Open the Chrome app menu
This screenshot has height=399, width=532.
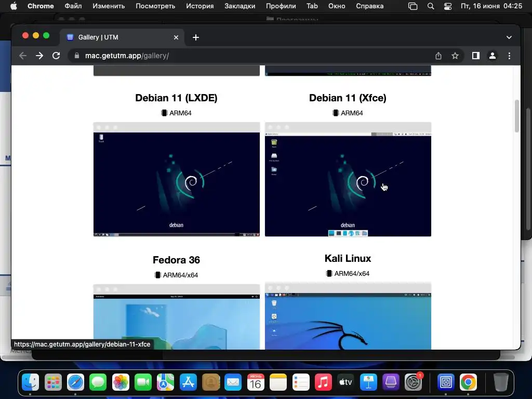[x=41, y=6]
